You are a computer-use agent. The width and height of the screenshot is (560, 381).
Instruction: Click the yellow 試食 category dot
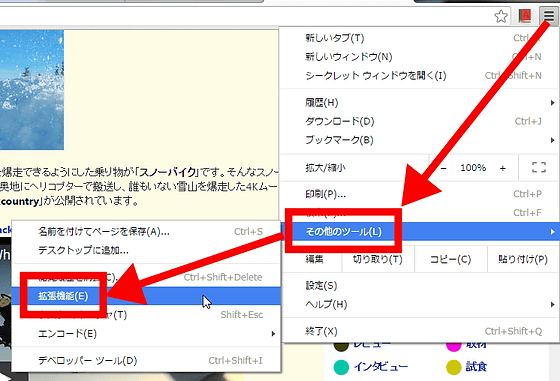click(454, 367)
